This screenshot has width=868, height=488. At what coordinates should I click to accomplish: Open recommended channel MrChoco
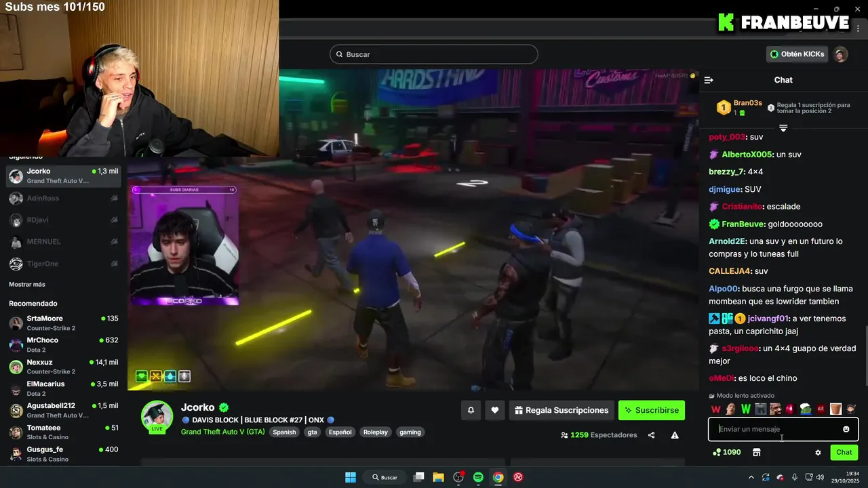(64, 344)
